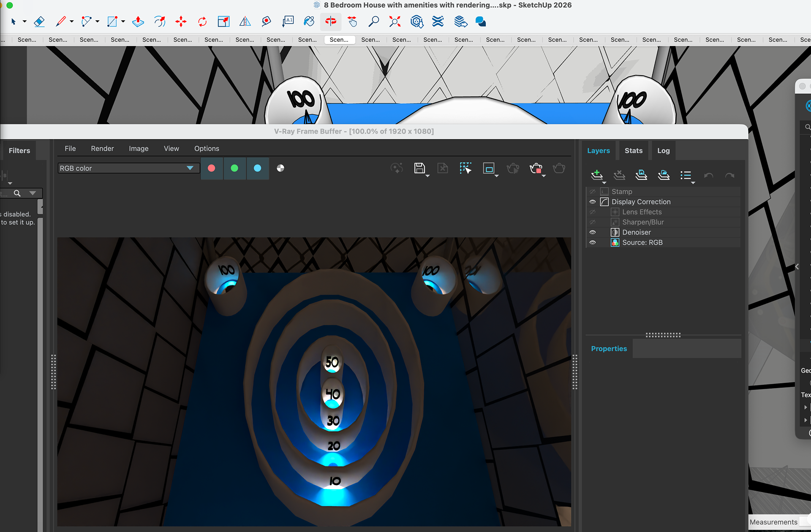This screenshot has width=811, height=532.
Task: Activate the Push/Pull tool
Action: pyautogui.click(x=138, y=22)
